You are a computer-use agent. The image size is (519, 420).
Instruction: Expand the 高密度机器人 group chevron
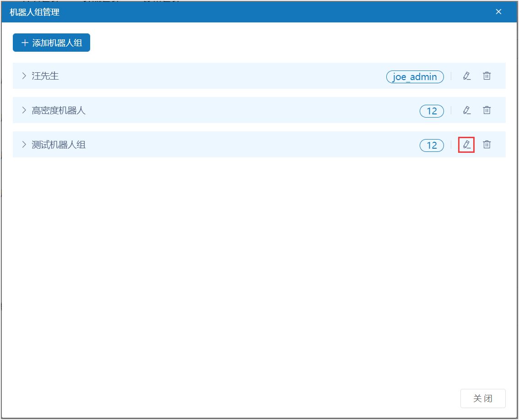24,110
